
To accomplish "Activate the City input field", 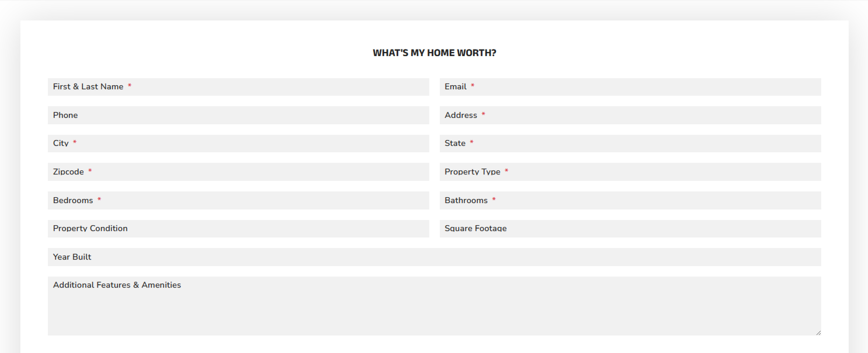I will click(238, 144).
